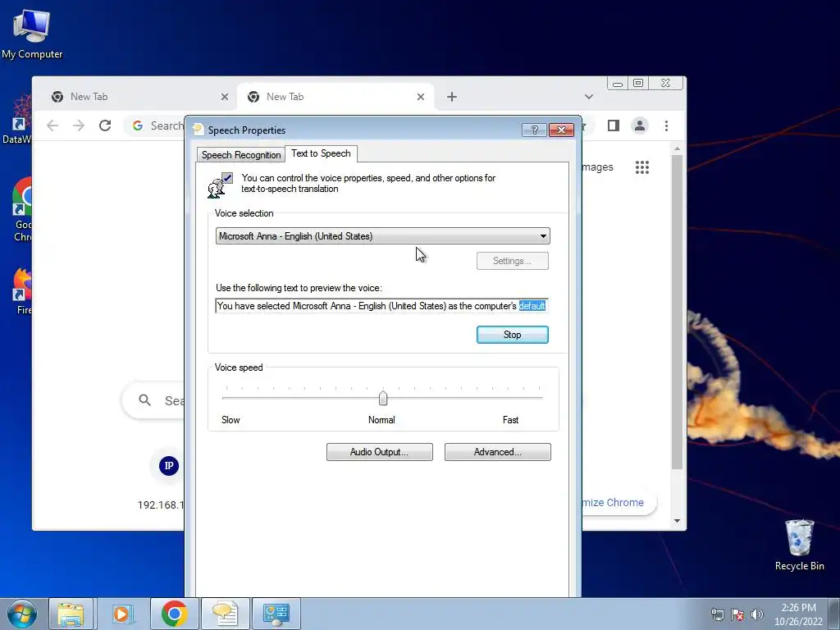The width and height of the screenshot is (840, 630).
Task: Click the Voice speed slider handle
Action: pos(383,398)
